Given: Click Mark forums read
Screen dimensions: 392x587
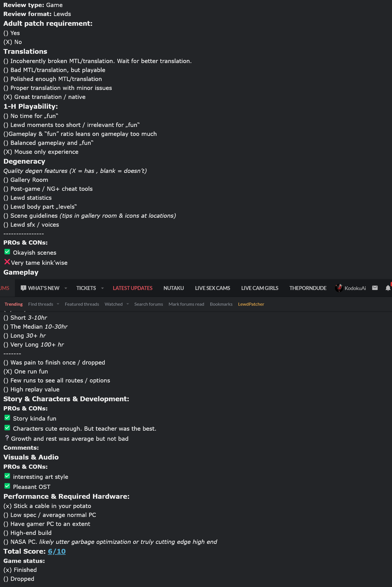Looking at the screenshot, I should coord(186,304).
